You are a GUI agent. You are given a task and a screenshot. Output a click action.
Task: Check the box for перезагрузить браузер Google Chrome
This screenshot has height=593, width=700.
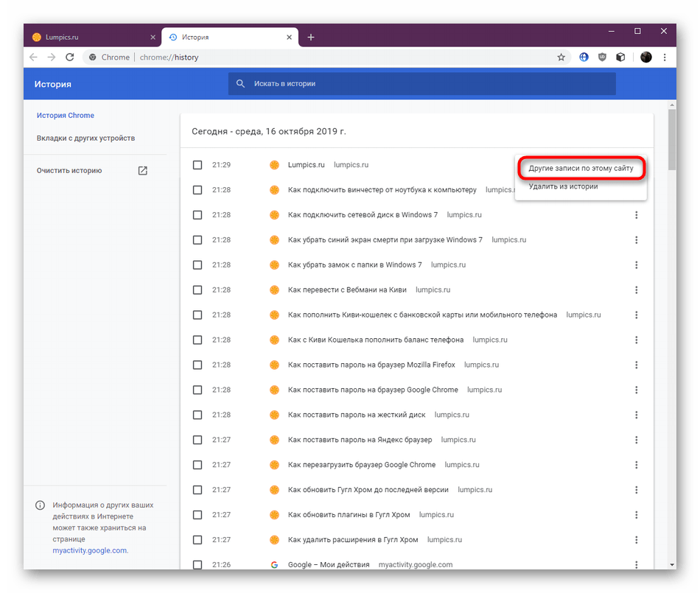197,465
